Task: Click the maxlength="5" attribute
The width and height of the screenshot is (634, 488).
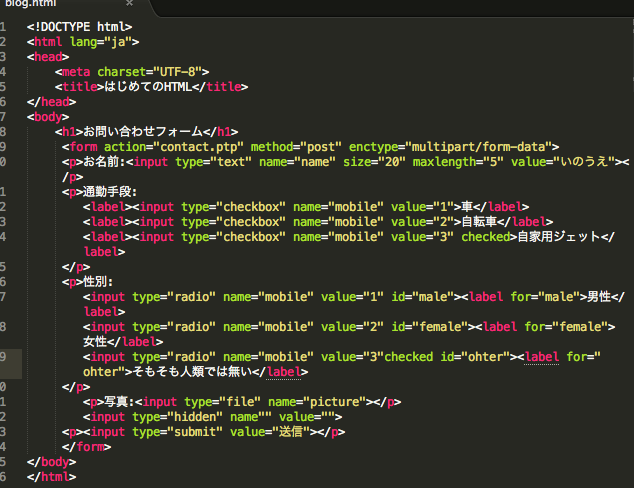Action: (x=458, y=162)
